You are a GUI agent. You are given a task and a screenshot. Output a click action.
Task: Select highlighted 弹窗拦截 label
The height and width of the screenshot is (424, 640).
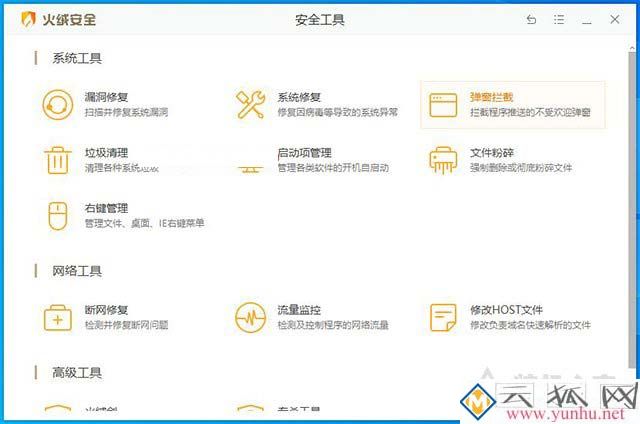[x=491, y=97]
